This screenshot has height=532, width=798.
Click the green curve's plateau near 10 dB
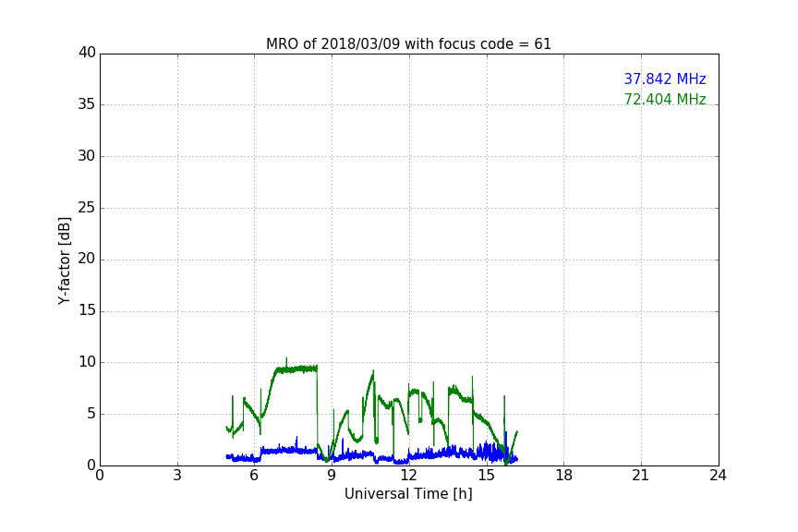(x=296, y=369)
